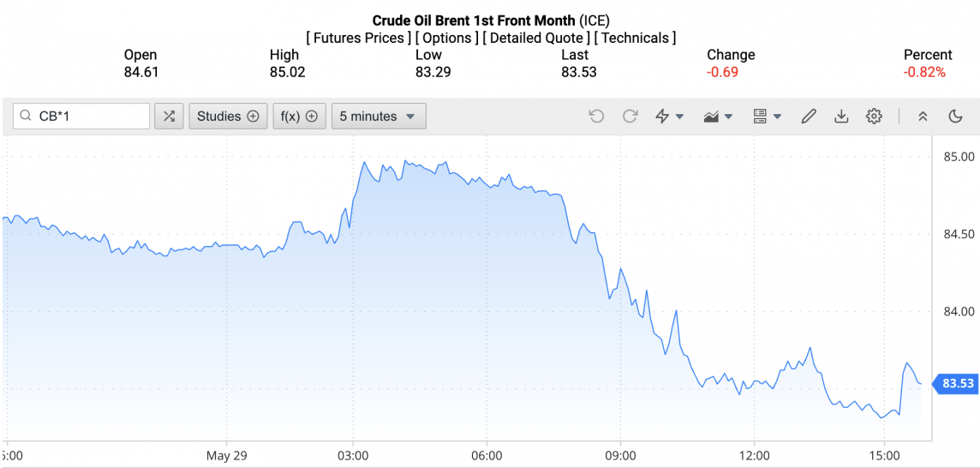Go to the Options link
Image resolution: width=980 pixels, height=468 pixels.
click(445, 38)
